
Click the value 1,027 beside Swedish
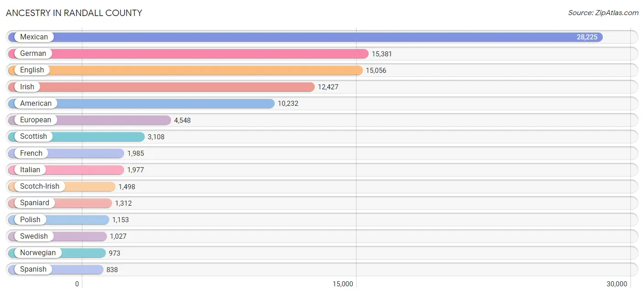(x=118, y=236)
